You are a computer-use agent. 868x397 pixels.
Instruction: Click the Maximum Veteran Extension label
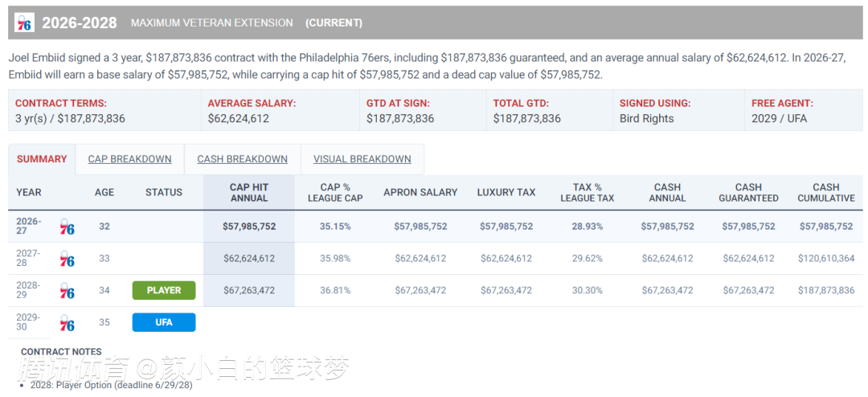tap(212, 23)
